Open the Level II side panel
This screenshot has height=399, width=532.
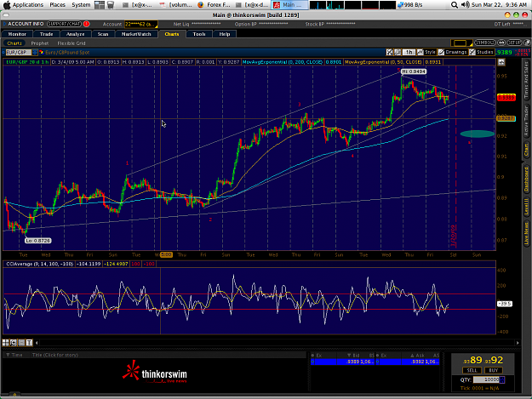[x=526, y=207]
